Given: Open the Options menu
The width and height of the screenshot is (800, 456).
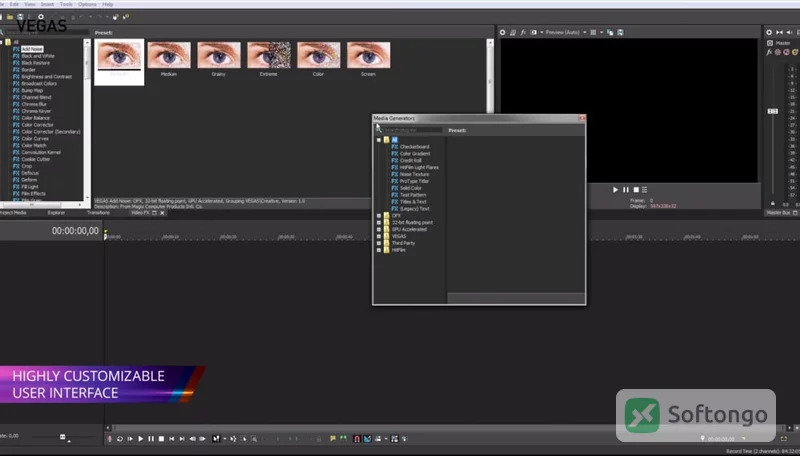Looking at the screenshot, I should click(x=87, y=4).
